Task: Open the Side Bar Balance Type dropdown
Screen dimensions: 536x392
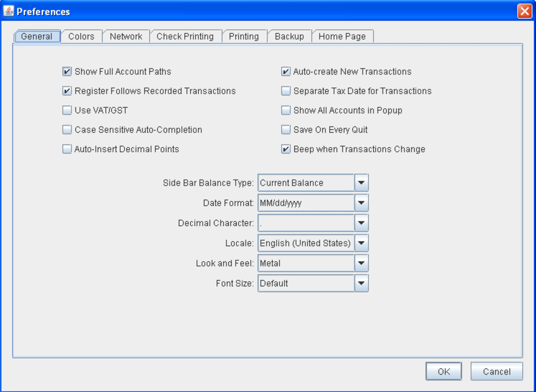Action: (x=361, y=183)
